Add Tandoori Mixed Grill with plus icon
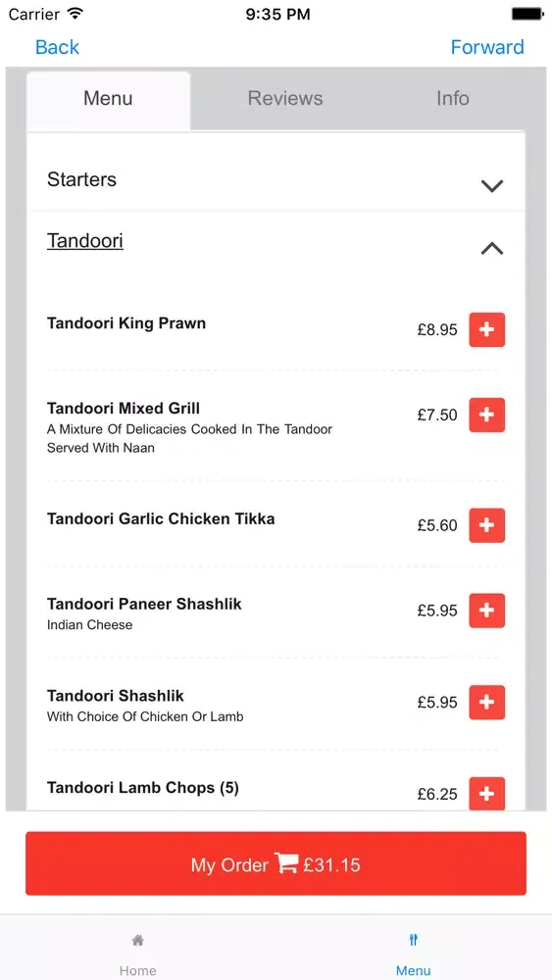The image size is (552, 980). [x=487, y=415]
